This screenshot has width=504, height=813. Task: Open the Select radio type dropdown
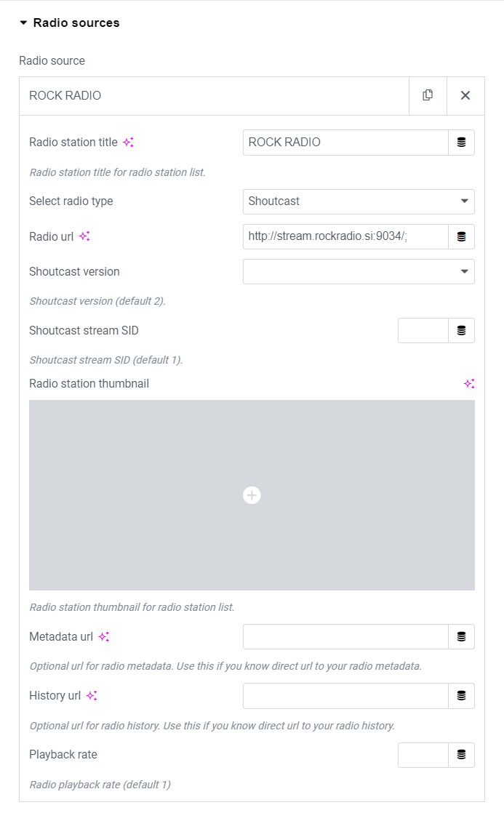coord(359,201)
